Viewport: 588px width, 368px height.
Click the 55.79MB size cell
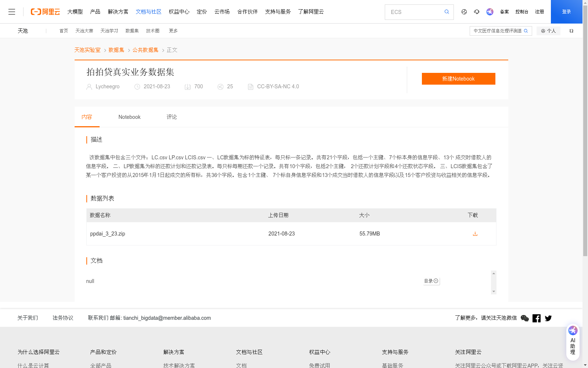pos(370,234)
